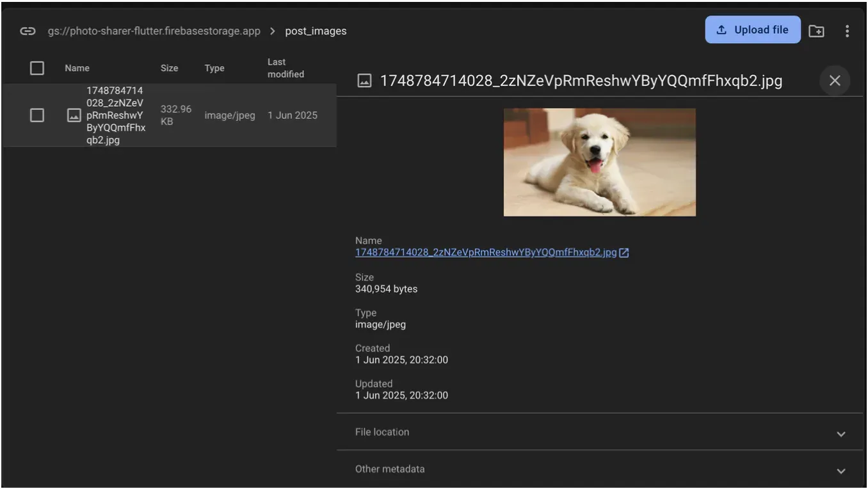Sort by the Name column header
868x489 pixels.
pos(77,68)
